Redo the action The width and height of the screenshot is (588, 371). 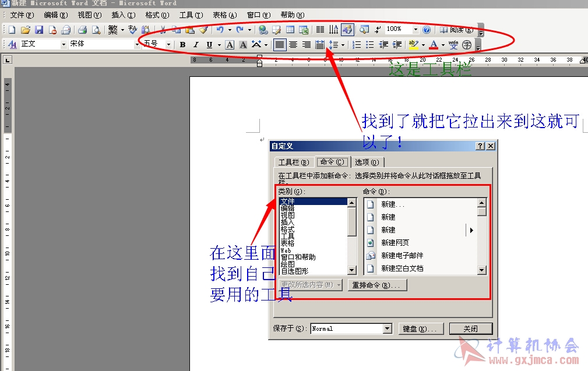(x=240, y=30)
